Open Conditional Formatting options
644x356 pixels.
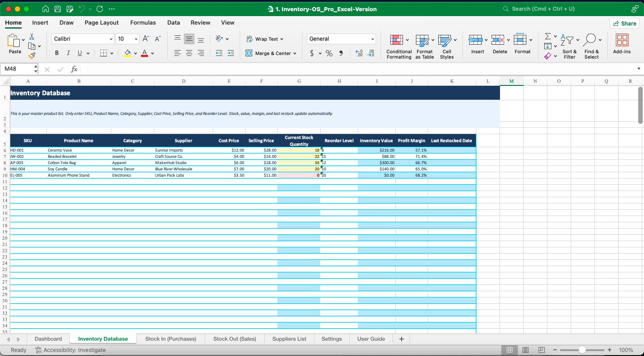pyautogui.click(x=398, y=45)
